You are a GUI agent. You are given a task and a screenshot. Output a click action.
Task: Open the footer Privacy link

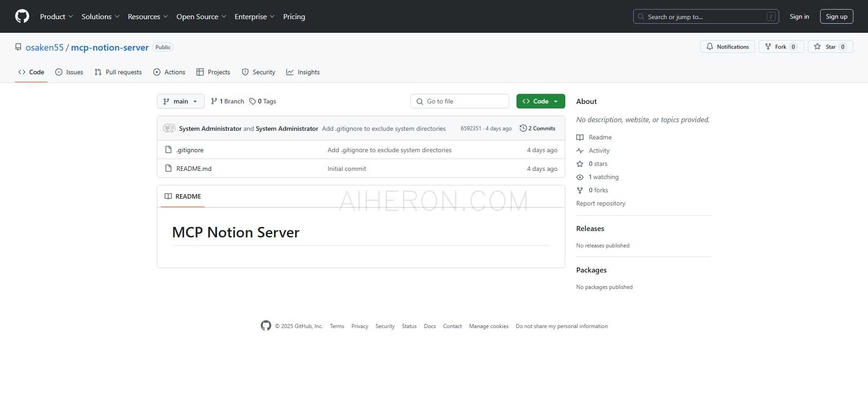click(x=360, y=326)
